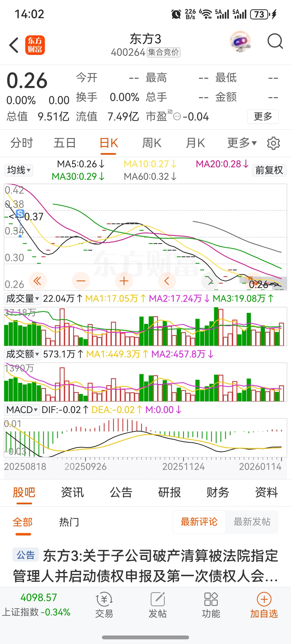This screenshot has width=291, height=644.
Task: Select the 全部 posts filter
Action: pos(23,522)
